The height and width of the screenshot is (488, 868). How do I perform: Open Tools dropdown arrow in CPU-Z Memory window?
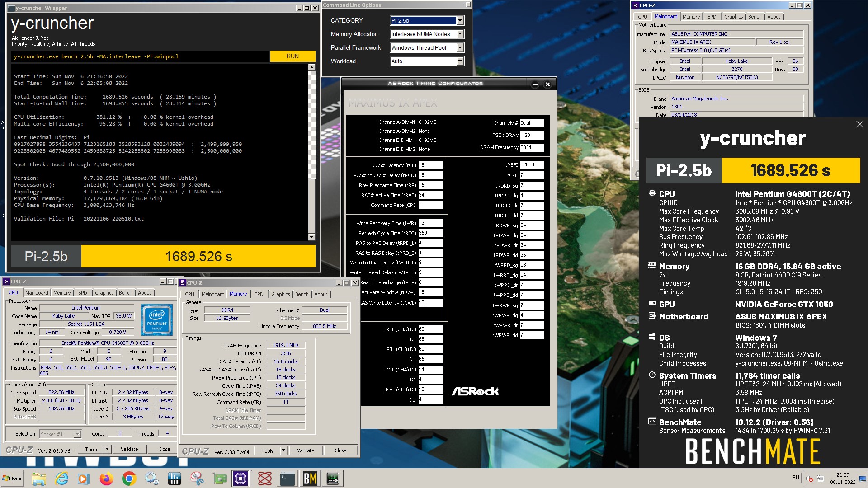point(283,451)
